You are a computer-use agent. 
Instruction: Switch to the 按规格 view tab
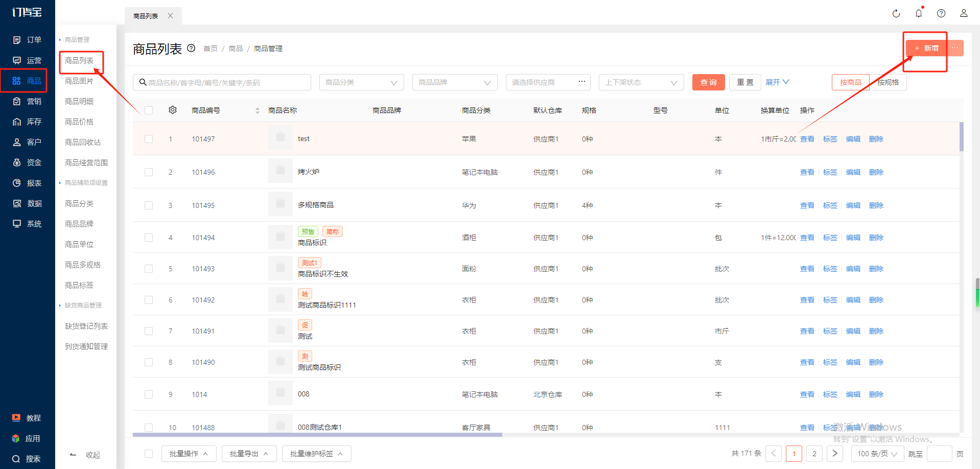(x=888, y=82)
